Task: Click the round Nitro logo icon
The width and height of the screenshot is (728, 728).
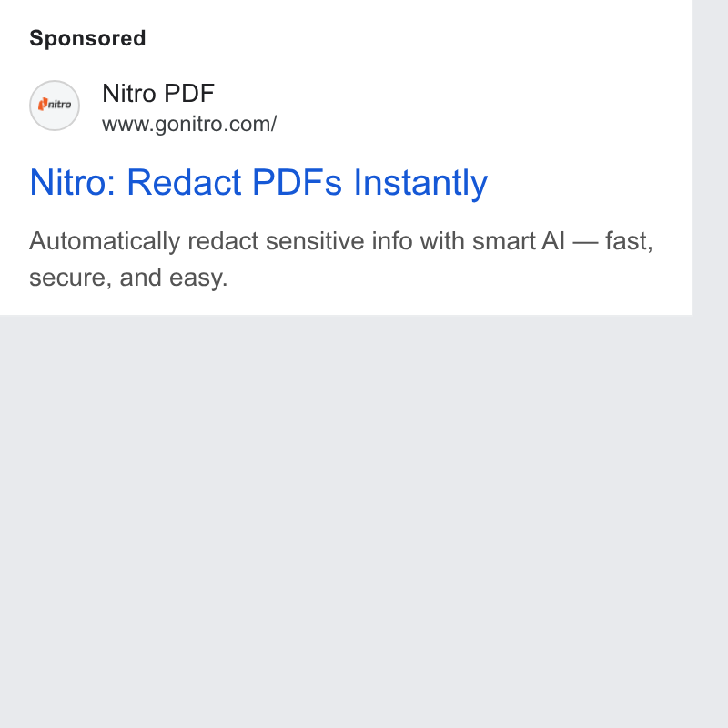Action: coord(55,106)
